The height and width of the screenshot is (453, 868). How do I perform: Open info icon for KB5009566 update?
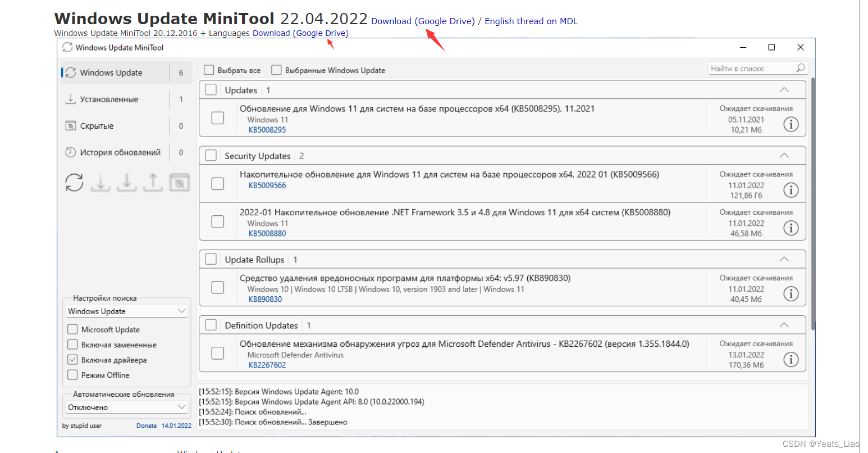pos(791,190)
